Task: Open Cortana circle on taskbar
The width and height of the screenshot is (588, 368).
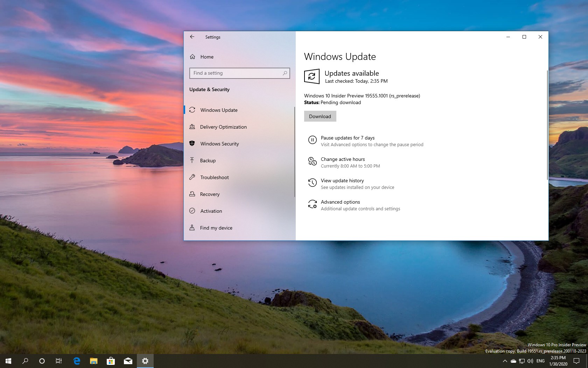Action: 42,361
